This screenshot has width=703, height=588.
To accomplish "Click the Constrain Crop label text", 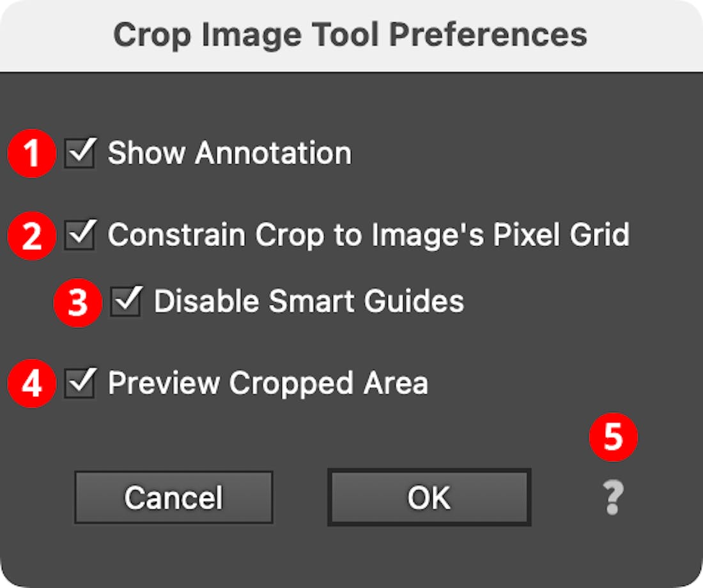I will tap(369, 235).
